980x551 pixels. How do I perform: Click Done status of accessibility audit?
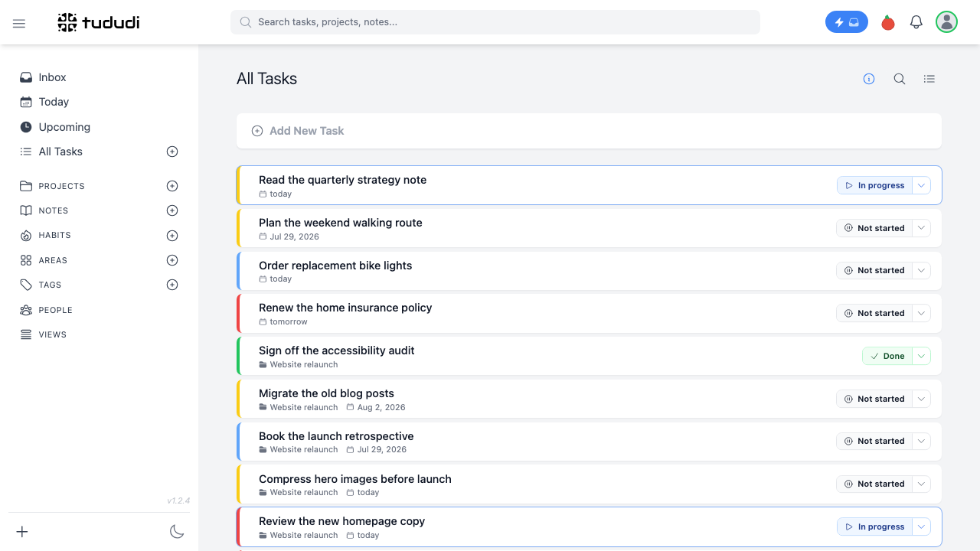(x=887, y=356)
